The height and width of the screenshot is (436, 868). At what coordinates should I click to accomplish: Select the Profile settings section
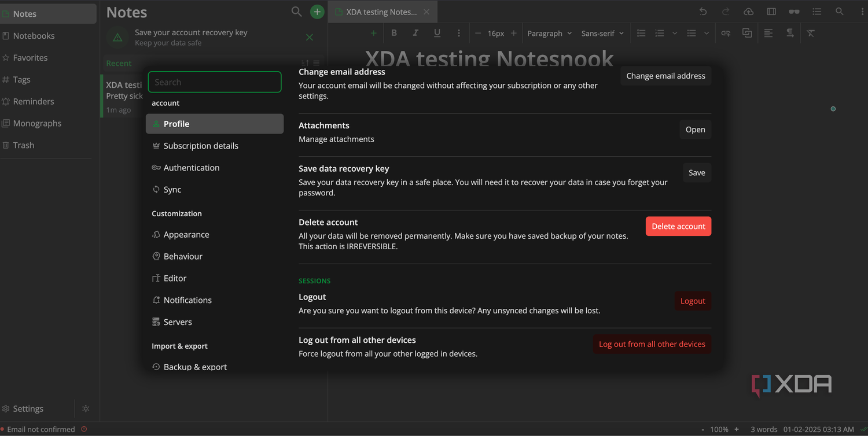coord(215,124)
